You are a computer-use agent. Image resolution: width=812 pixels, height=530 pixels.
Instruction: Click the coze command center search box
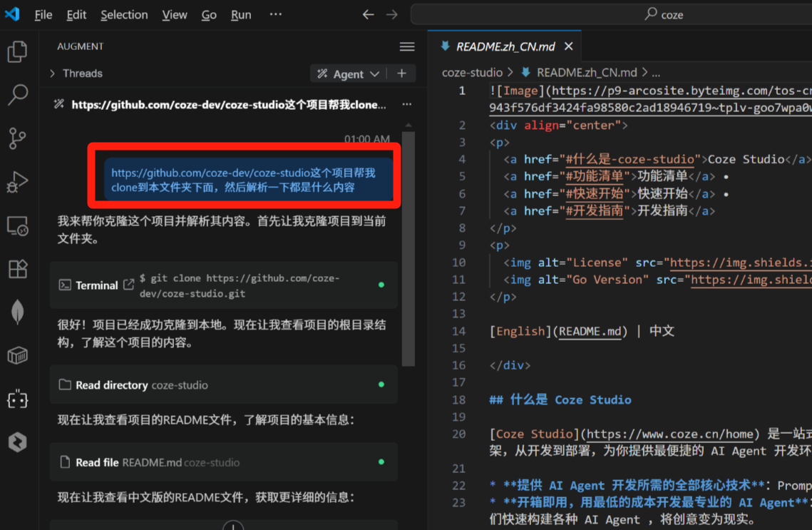coord(611,14)
